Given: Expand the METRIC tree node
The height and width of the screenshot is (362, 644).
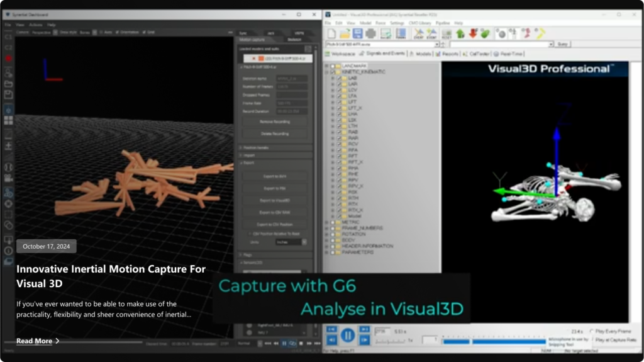Looking at the screenshot, I should 326,222.
